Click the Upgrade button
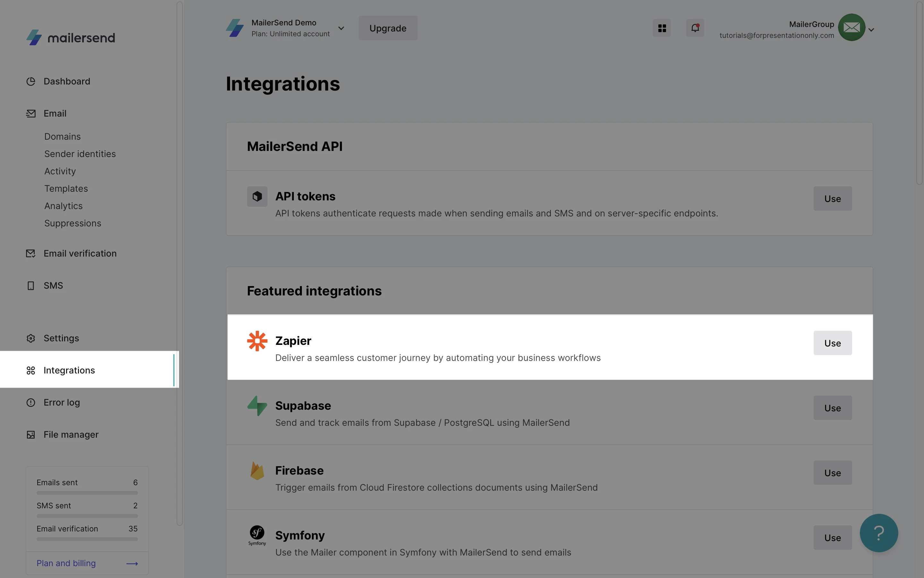 (x=388, y=28)
